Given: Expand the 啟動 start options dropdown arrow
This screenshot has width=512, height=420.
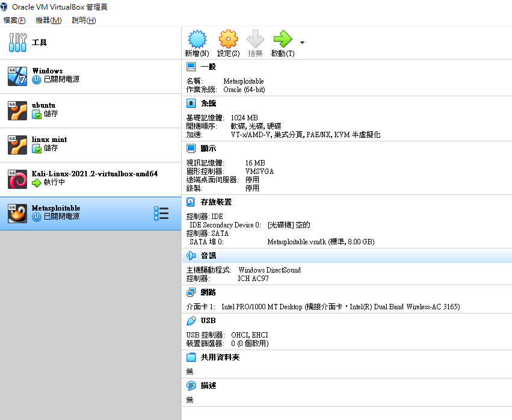Looking at the screenshot, I should click(x=303, y=43).
